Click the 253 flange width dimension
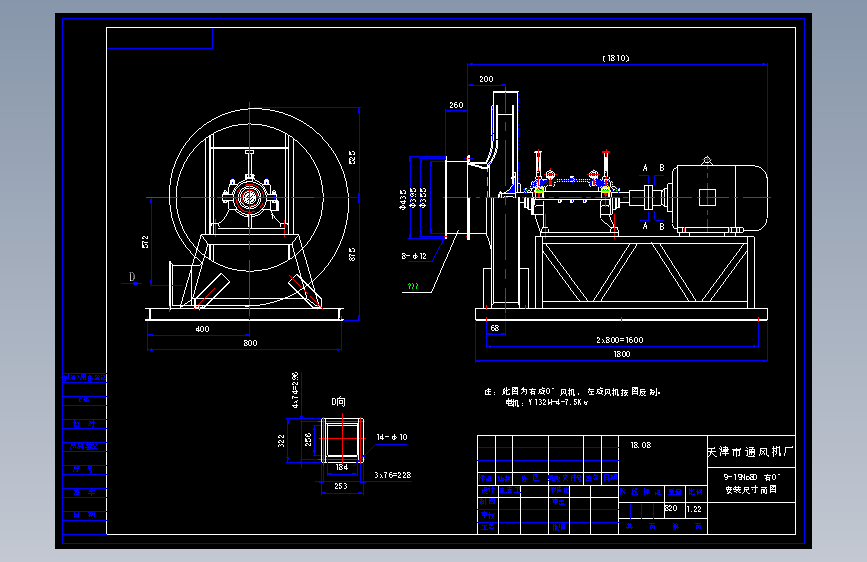 (341, 486)
